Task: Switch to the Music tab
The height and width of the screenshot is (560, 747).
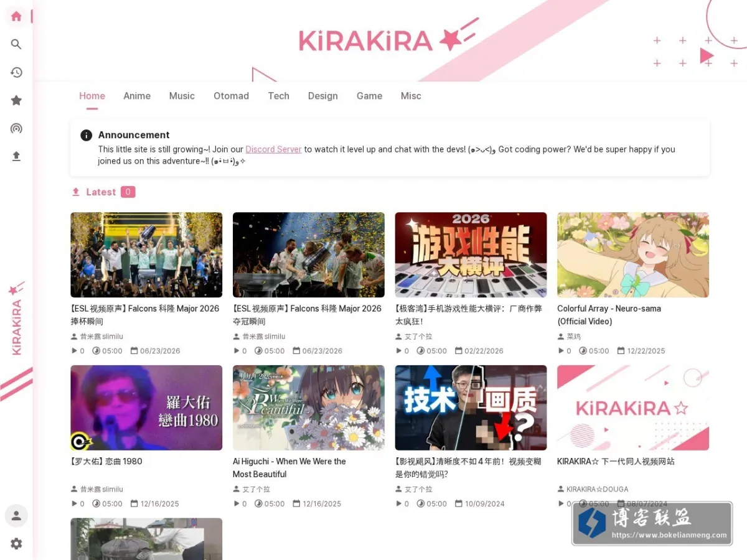Action: [x=182, y=96]
